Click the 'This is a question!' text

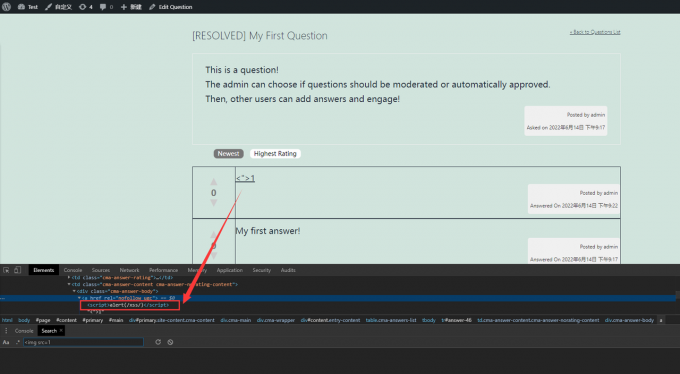point(242,70)
